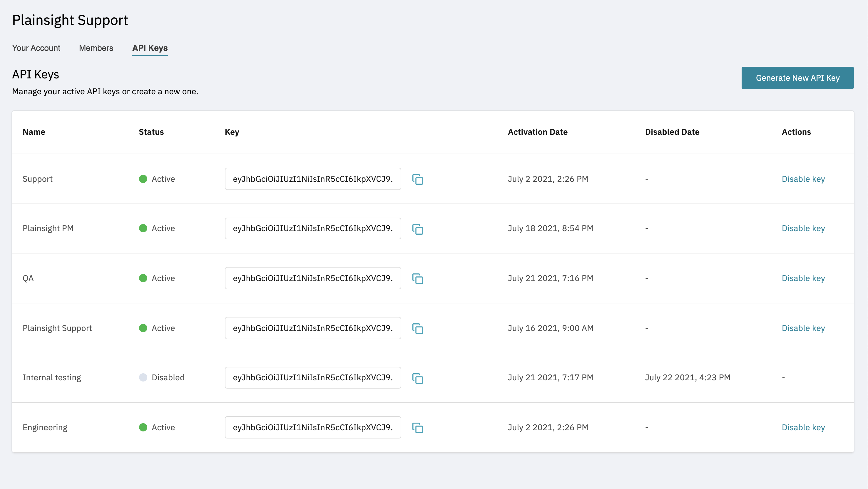Switch to the Members tab
This screenshot has height=489, width=868.
pyautogui.click(x=96, y=48)
